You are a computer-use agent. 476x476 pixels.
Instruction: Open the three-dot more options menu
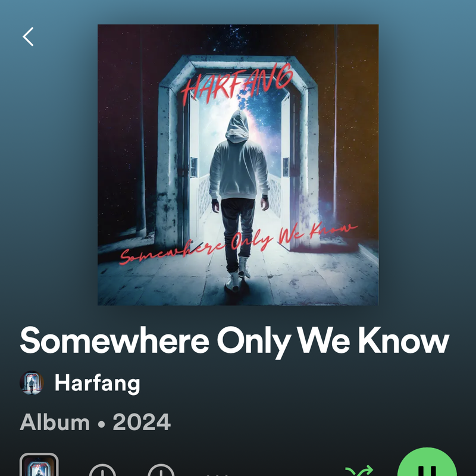click(x=217, y=474)
